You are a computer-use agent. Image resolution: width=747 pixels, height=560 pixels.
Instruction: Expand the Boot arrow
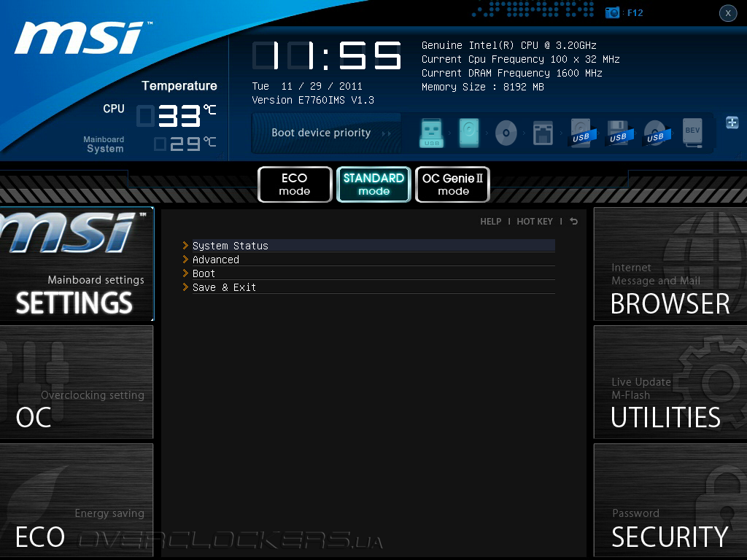[185, 273]
